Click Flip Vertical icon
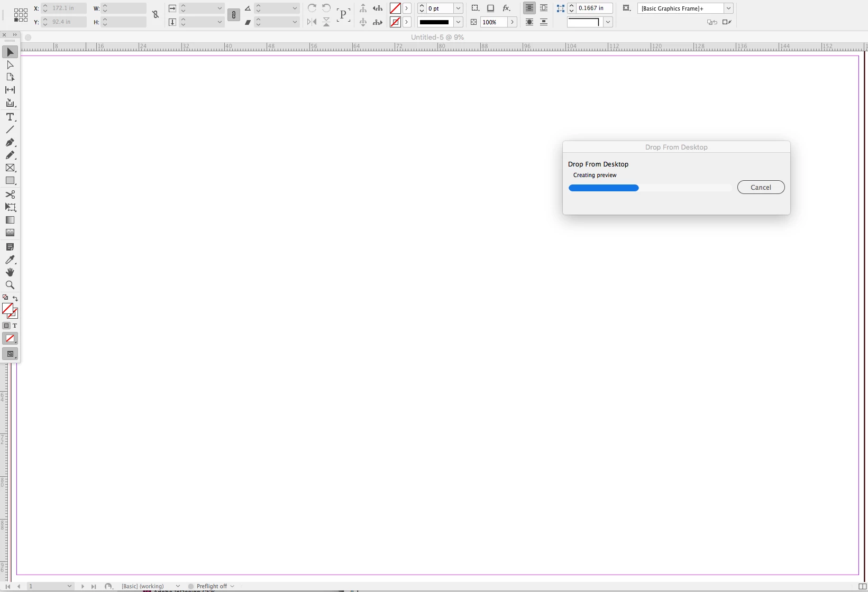This screenshot has height=592, width=868. [326, 22]
